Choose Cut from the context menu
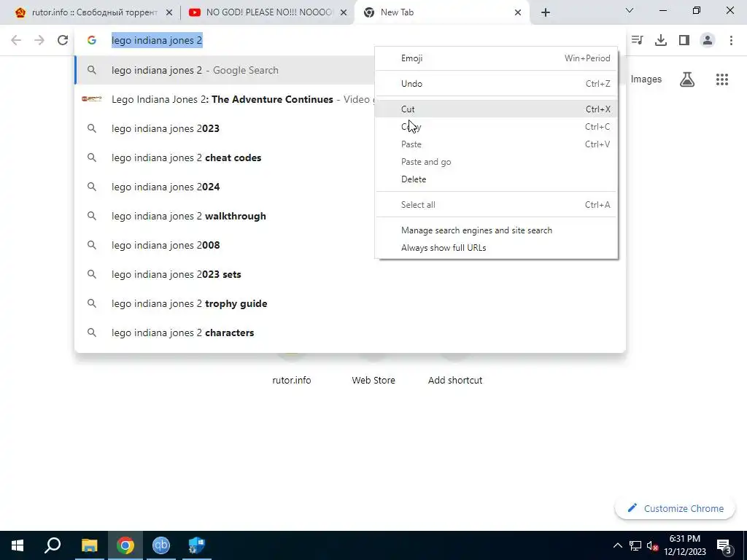This screenshot has width=747, height=560. [496, 109]
